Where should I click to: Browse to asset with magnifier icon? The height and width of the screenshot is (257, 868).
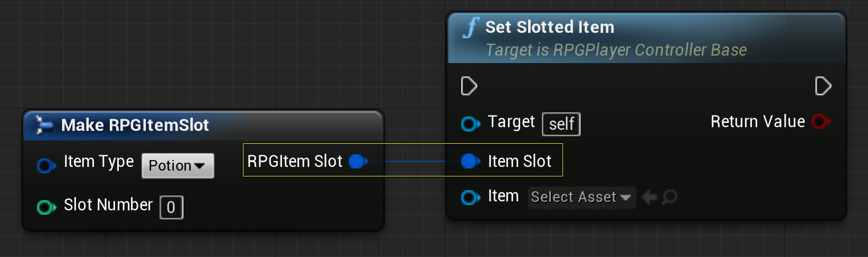(x=670, y=198)
